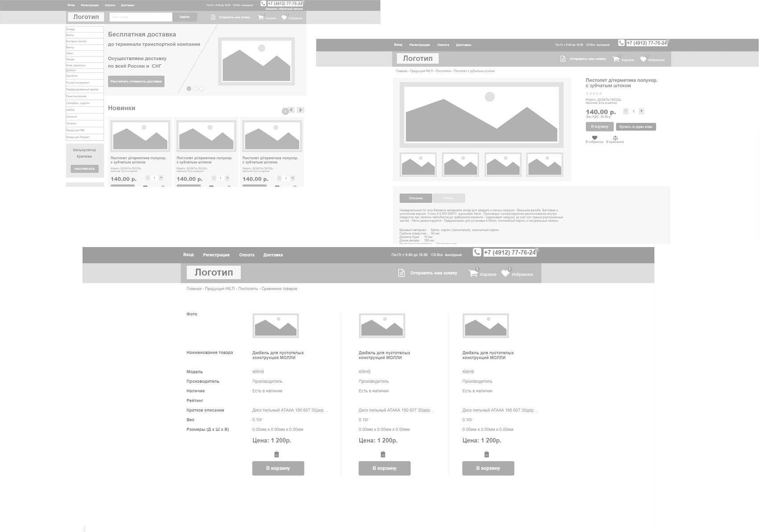Screen dimensions: 759x532
Task: Click the main product image on the product page
Action: tap(482, 115)
